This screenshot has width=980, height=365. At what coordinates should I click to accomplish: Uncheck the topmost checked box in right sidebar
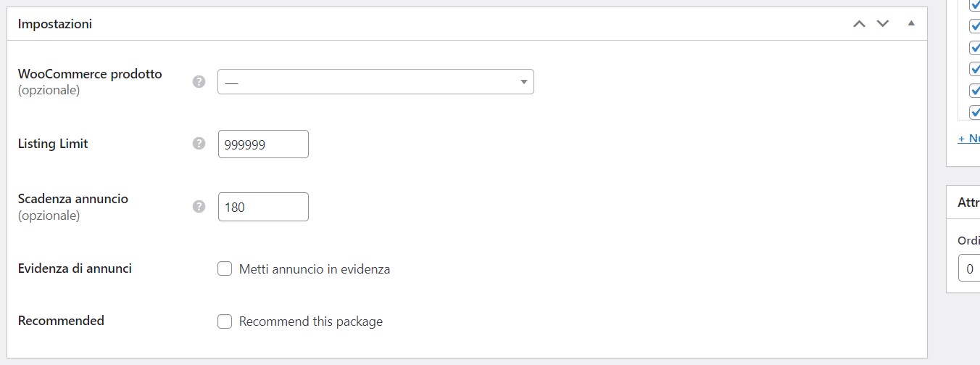coord(975,5)
